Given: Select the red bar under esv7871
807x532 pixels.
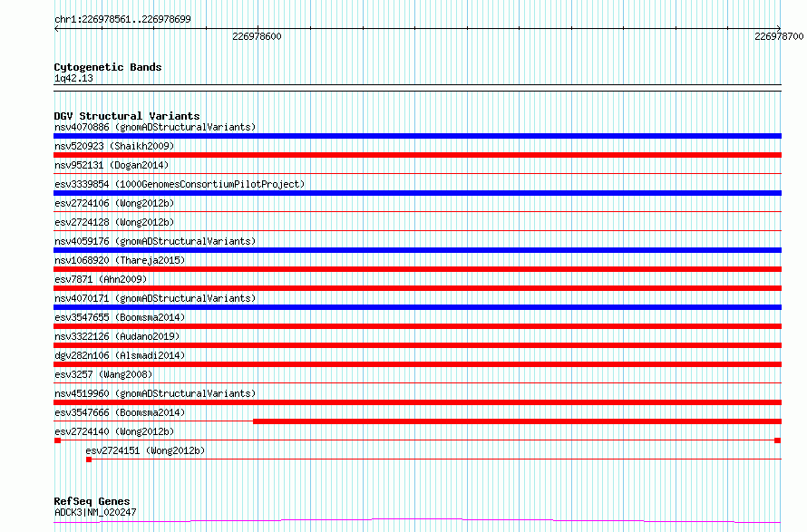Looking at the screenshot, I should tap(417, 288).
